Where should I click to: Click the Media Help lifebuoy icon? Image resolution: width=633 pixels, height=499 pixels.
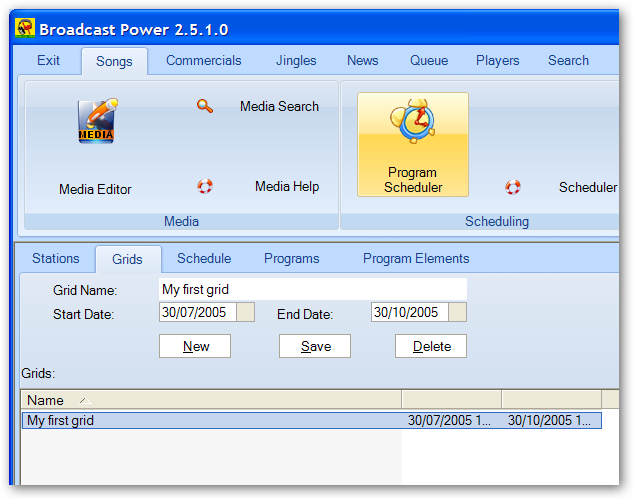point(205,187)
